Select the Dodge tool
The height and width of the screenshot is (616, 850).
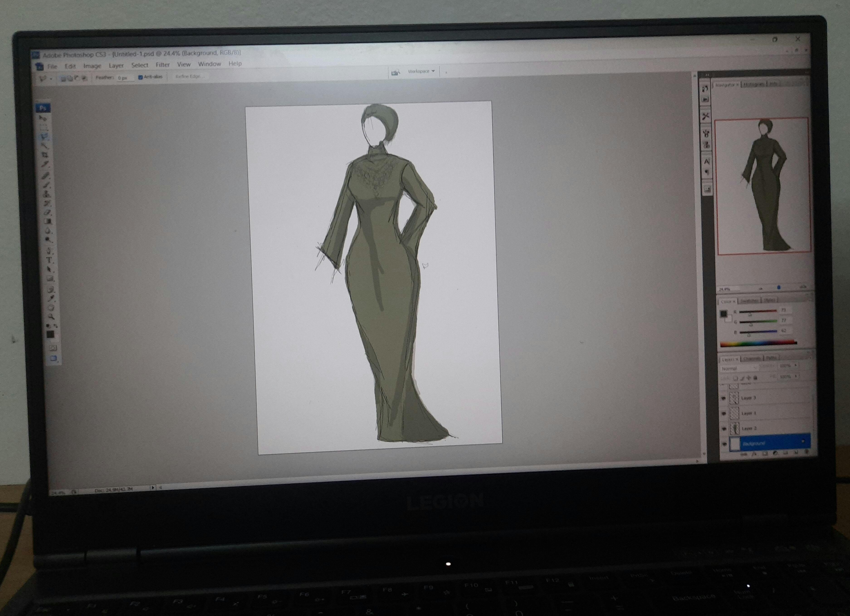click(48, 240)
